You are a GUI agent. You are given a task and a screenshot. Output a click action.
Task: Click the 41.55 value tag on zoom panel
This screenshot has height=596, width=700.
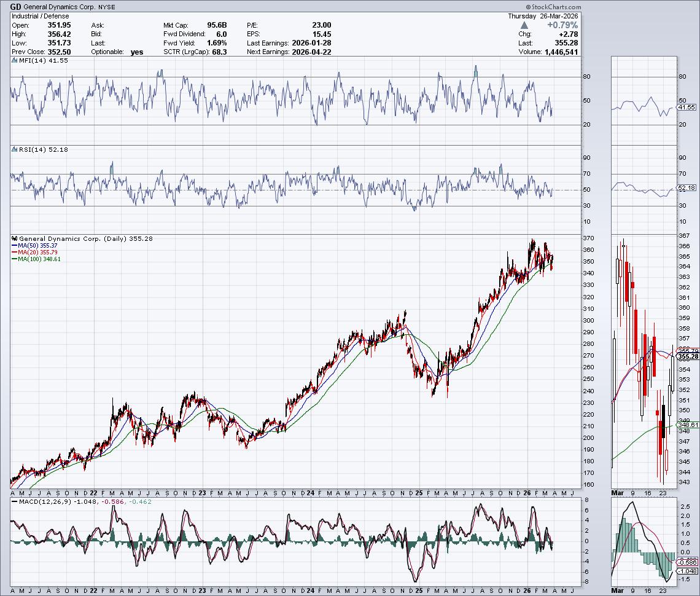point(686,108)
